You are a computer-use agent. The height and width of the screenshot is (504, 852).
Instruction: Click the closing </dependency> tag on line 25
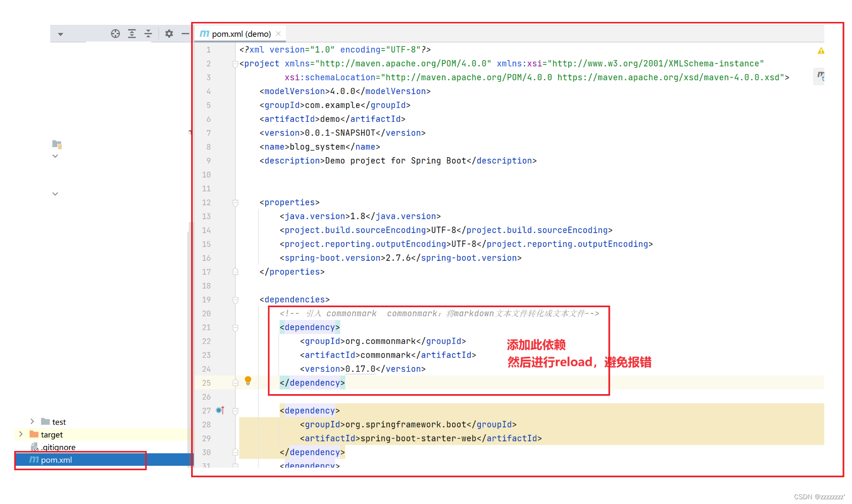(x=312, y=383)
